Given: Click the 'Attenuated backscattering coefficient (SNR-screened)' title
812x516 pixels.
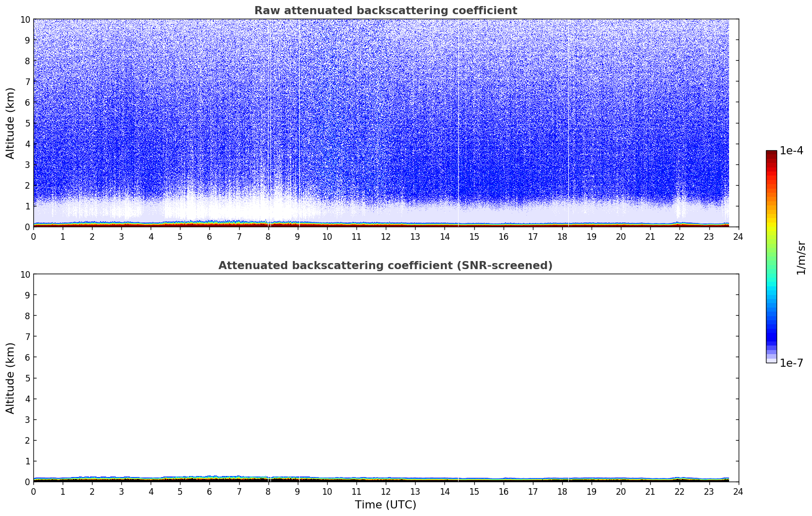Looking at the screenshot, I should [385, 266].
